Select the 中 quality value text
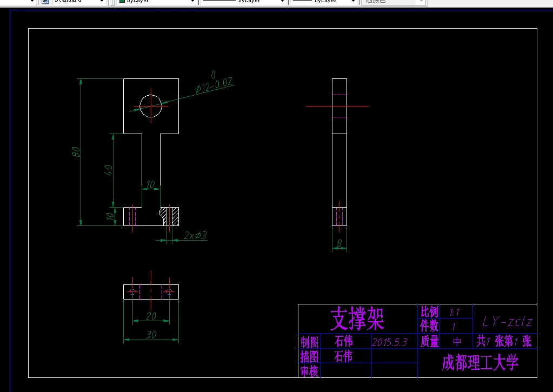This screenshot has height=392, width=553. pyautogui.click(x=457, y=342)
